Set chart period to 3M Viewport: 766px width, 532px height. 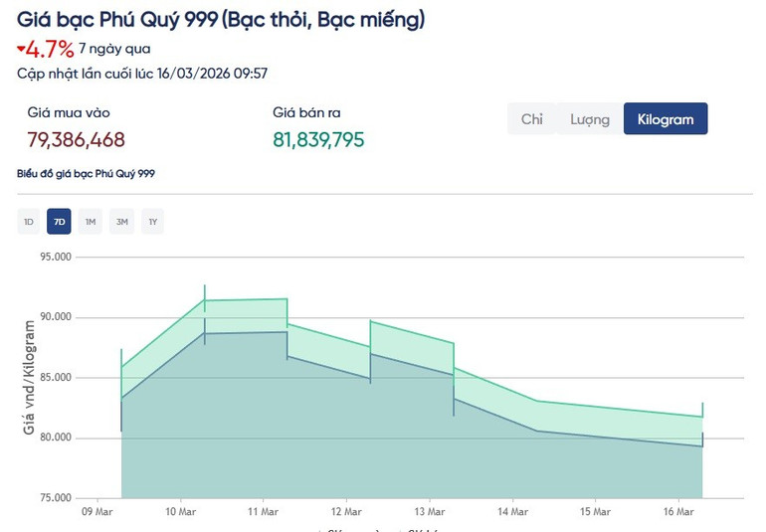click(121, 222)
